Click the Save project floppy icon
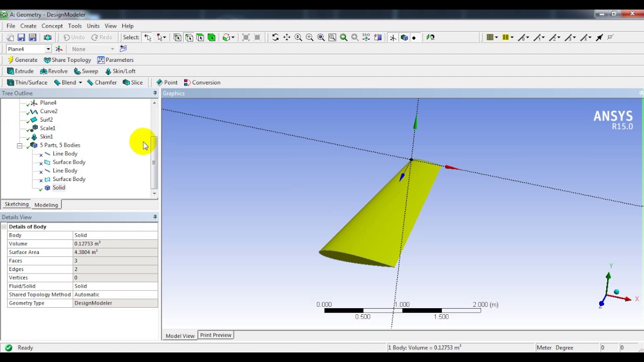644x362 pixels. point(21,37)
